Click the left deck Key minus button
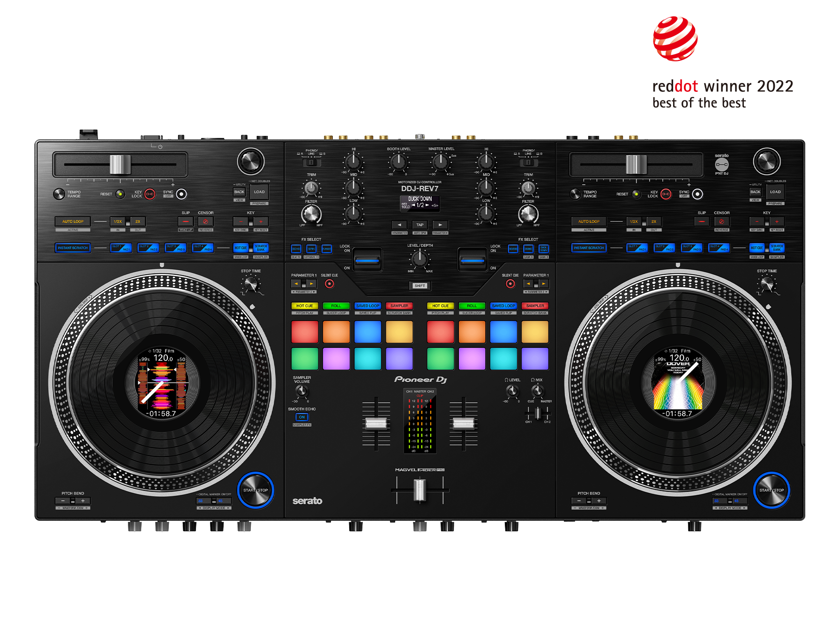Image resolution: width=840 pixels, height=617 pixels. 241,221
